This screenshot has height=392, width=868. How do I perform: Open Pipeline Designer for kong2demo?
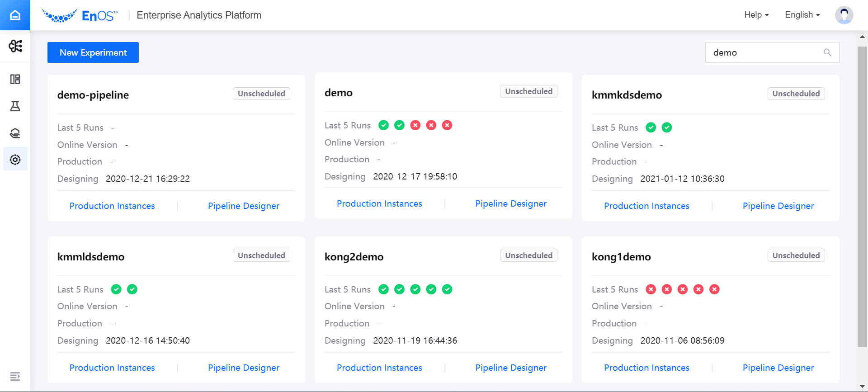click(511, 368)
